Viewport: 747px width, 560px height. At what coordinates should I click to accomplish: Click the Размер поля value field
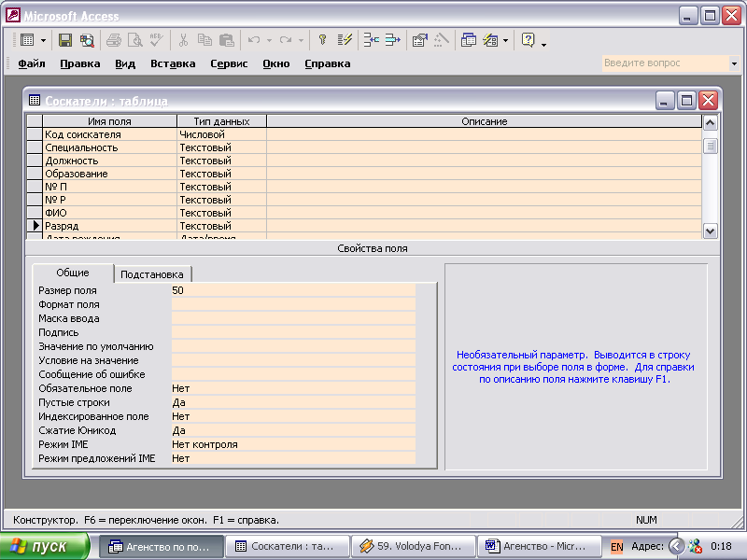[293, 290]
